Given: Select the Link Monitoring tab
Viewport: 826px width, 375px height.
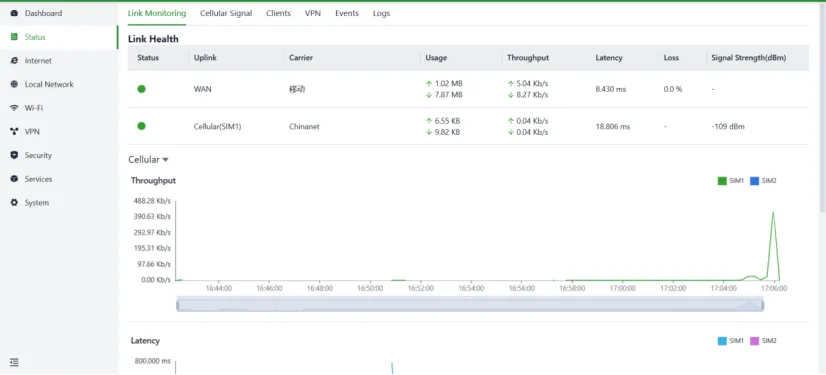Looking at the screenshot, I should click(x=157, y=13).
